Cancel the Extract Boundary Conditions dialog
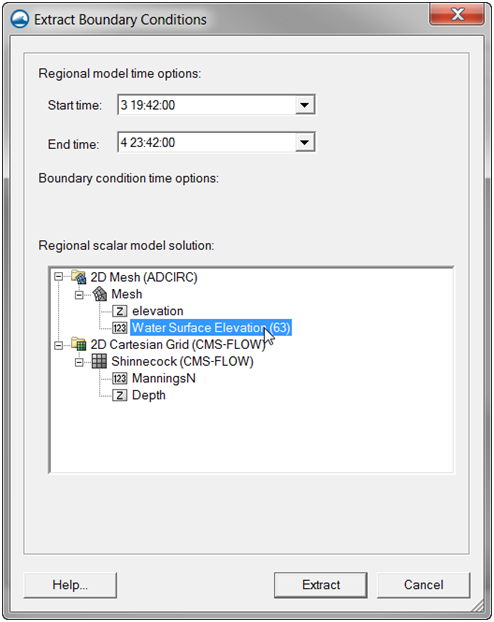 point(423,585)
